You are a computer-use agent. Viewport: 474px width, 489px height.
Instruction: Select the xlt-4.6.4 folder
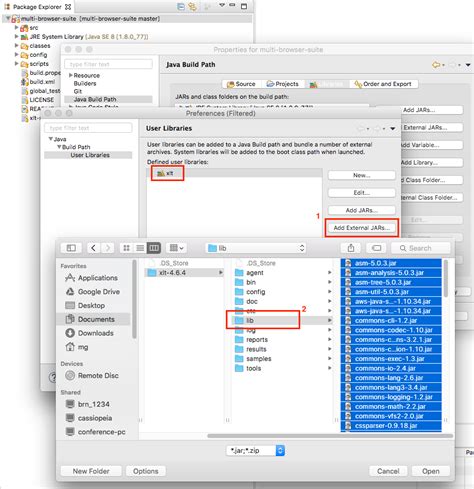pos(184,273)
